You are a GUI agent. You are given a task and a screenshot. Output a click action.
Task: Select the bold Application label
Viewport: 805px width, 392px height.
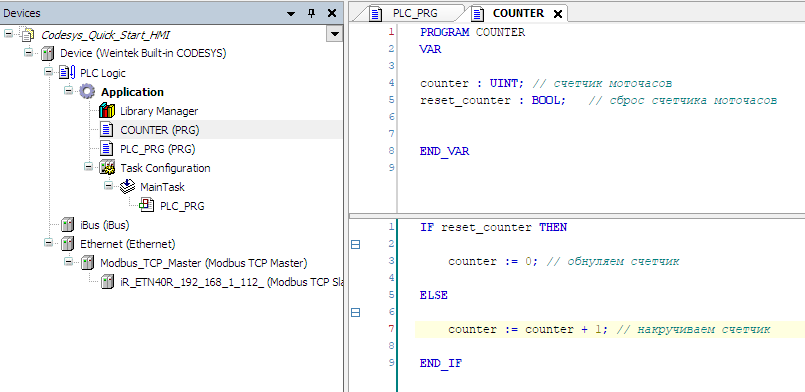coord(132,92)
